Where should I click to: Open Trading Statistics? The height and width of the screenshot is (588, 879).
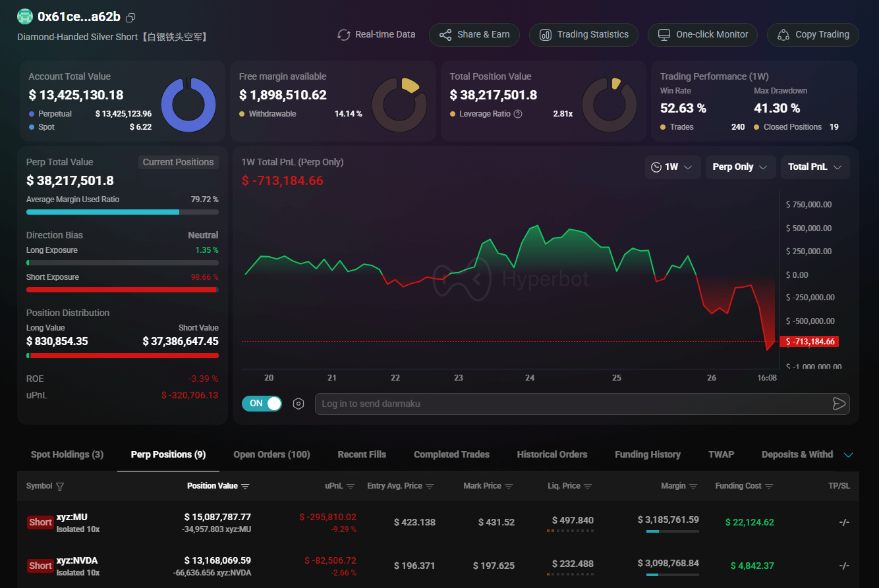tap(583, 35)
